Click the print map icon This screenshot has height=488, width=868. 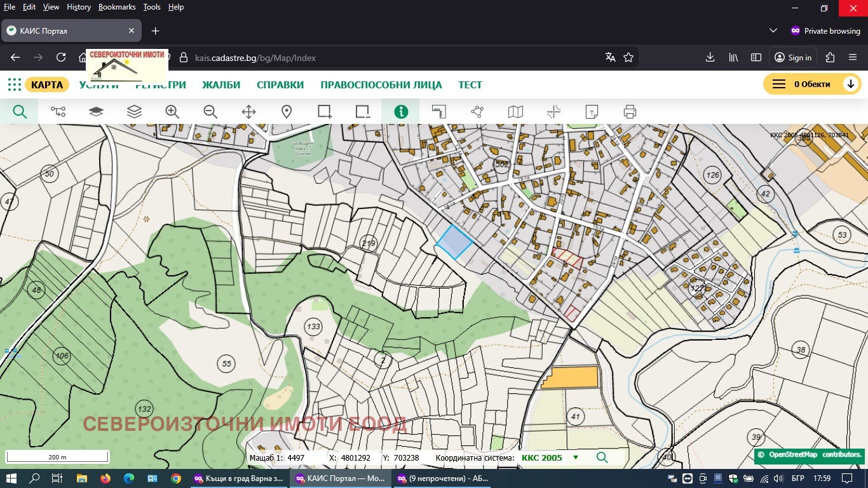[630, 112]
